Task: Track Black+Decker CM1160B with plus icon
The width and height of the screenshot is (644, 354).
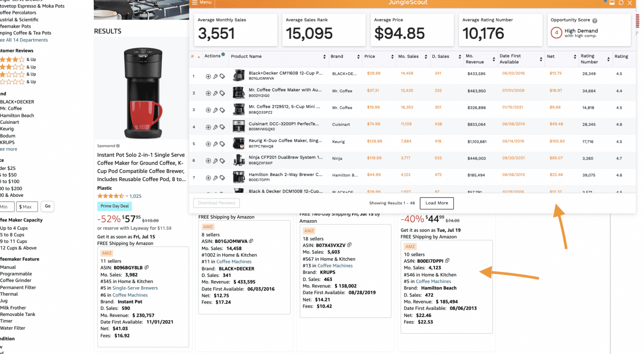Action: 208,76
